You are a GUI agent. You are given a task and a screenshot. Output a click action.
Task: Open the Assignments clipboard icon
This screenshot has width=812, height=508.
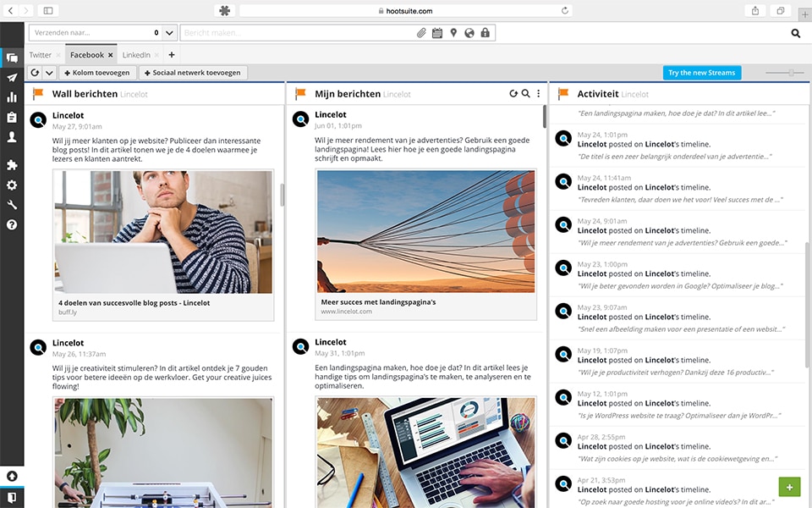[x=12, y=117]
